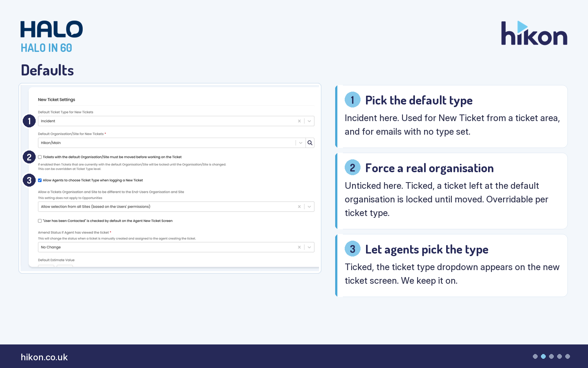Expand the Default Ticket Type dropdown arrow
Image resolution: width=588 pixels, height=368 pixels.
coord(309,121)
